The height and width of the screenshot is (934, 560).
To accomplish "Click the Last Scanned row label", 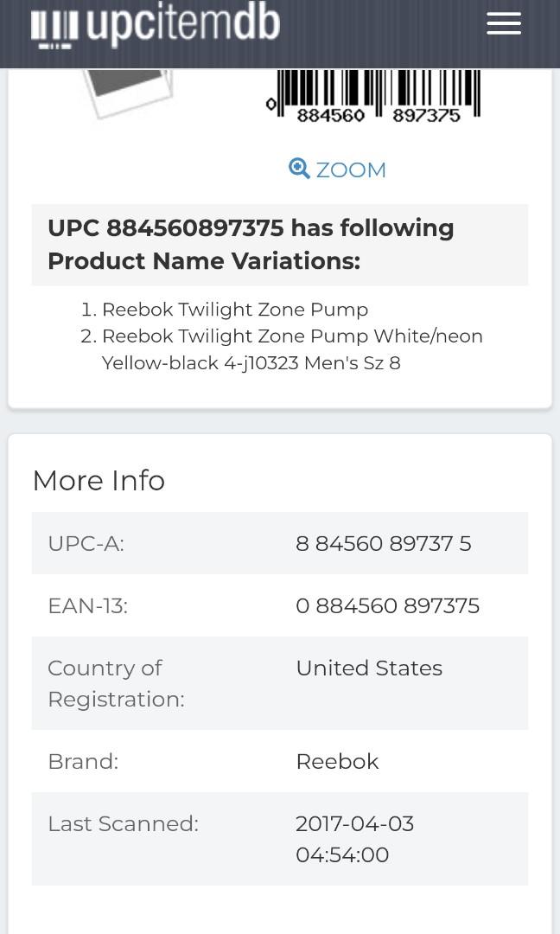I will 123,823.
